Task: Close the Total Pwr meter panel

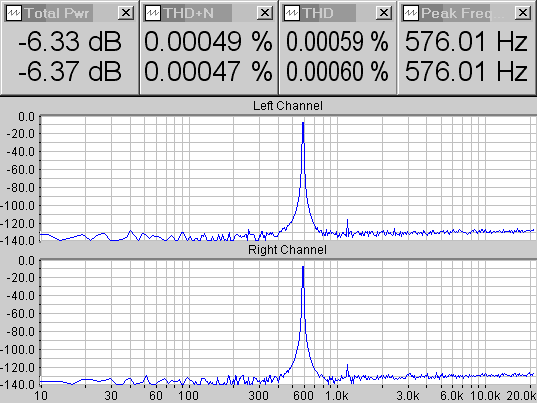Action: pyautogui.click(x=126, y=13)
